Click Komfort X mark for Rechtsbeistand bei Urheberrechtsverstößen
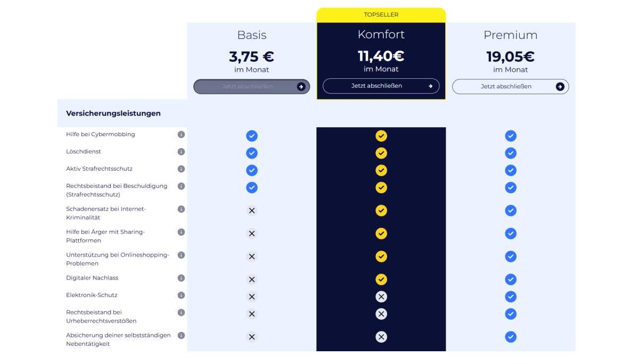This screenshot has width=639, height=364. [381, 314]
